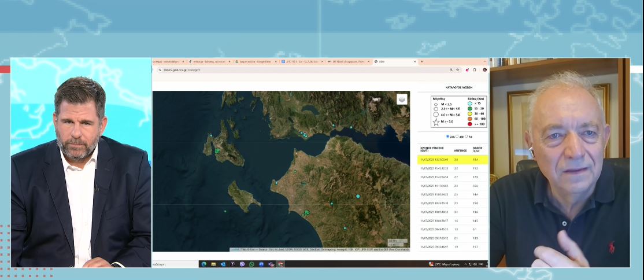Viewport: 644px width, 280px height.
Task: Open the map layers switcher icon
Action: pos(401,100)
